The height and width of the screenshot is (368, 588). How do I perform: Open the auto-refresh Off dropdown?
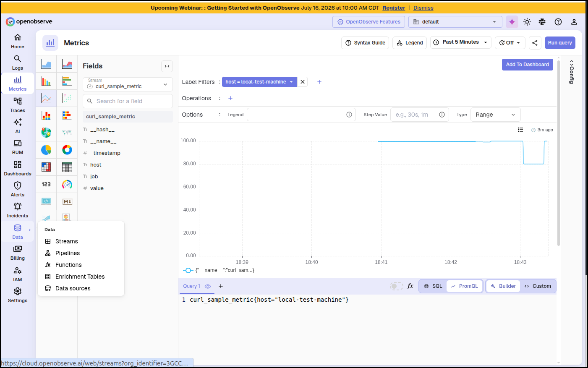(510, 43)
